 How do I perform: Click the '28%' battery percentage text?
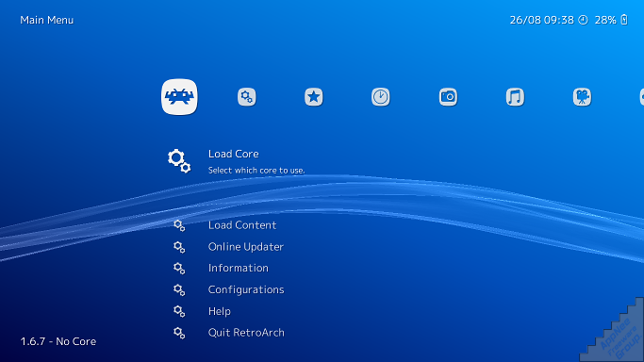click(605, 20)
